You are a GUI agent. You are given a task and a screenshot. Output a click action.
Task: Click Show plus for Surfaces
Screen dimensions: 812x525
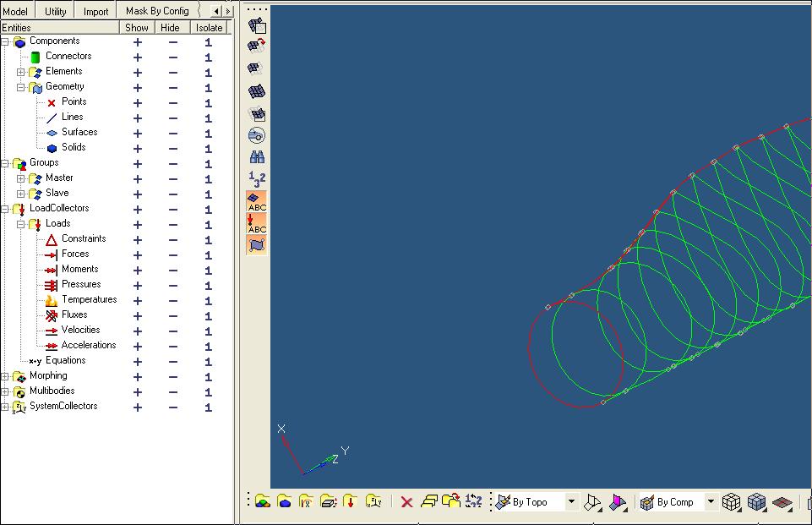coord(138,134)
